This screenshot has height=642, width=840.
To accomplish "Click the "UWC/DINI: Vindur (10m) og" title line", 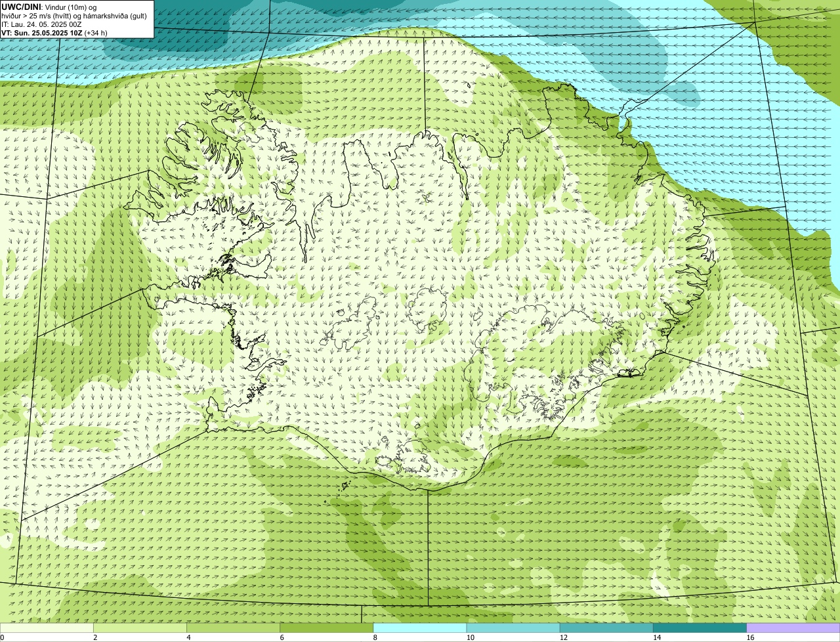I will 49,7.
